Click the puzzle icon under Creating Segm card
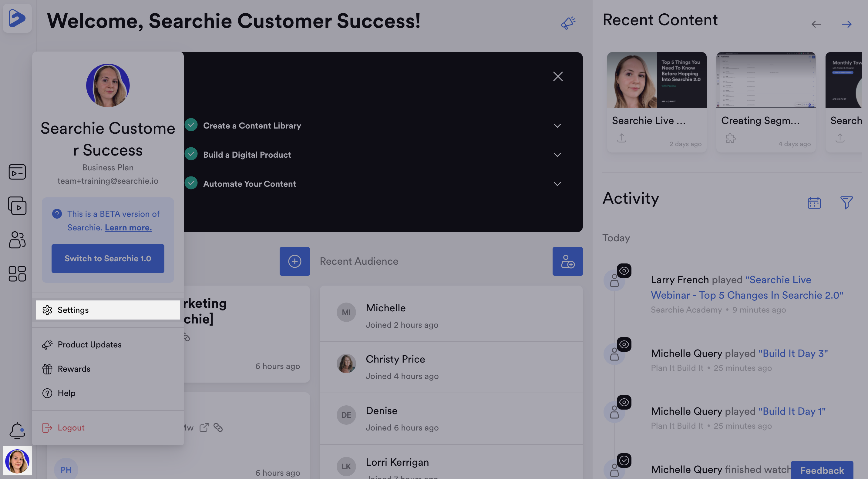This screenshot has height=479, width=868. coord(731,138)
